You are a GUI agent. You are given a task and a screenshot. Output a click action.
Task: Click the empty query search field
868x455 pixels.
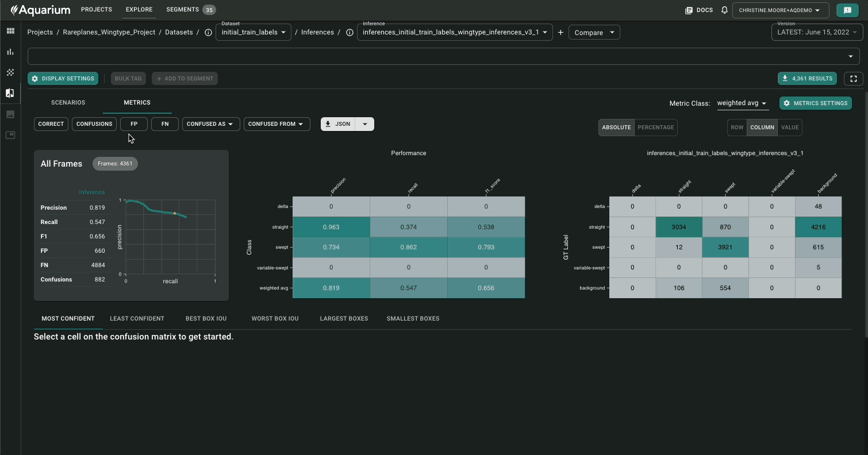437,56
